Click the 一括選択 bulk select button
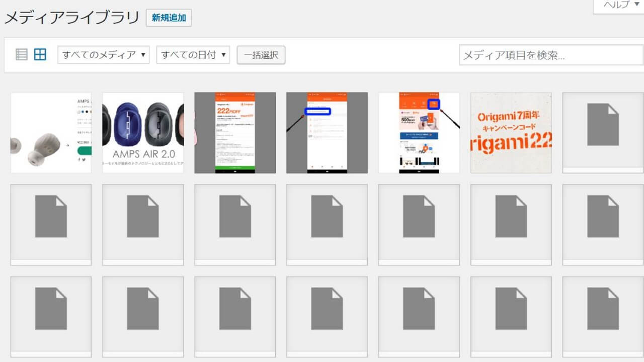 point(261,55)
